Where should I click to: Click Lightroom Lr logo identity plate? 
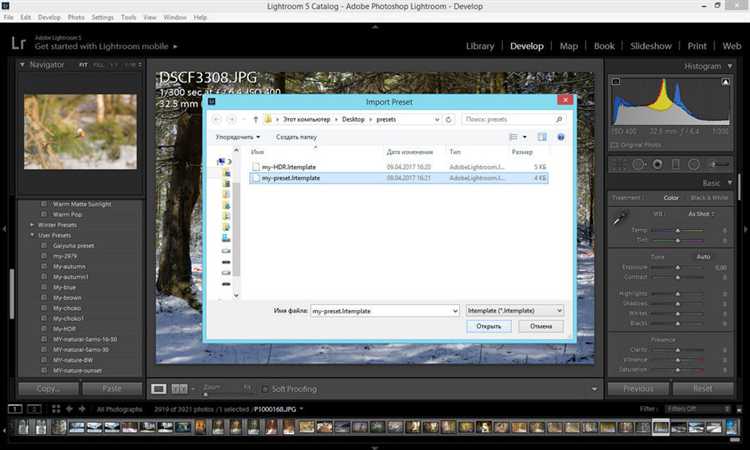(19, 43)
